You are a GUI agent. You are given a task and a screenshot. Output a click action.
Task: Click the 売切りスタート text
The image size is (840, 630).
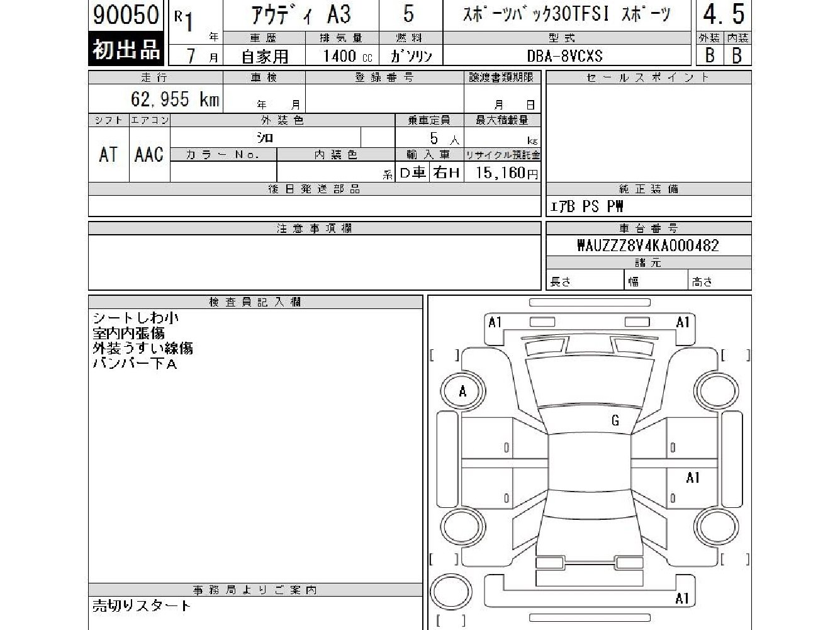(142, 606)
